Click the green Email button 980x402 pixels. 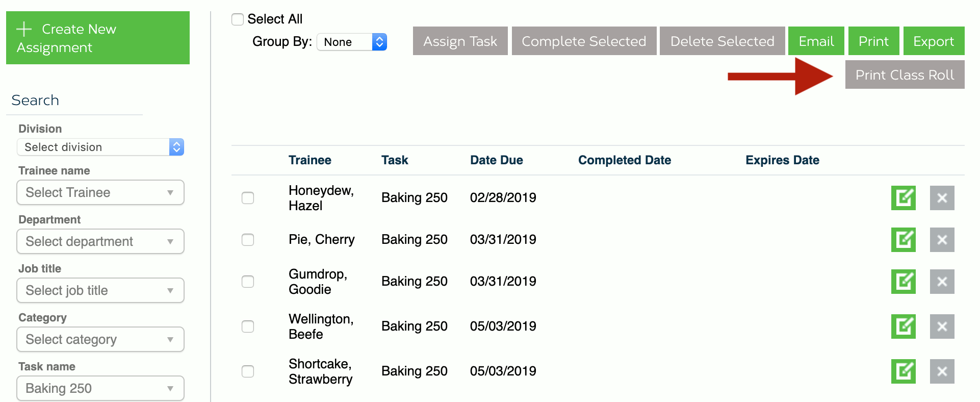point(816,41)
